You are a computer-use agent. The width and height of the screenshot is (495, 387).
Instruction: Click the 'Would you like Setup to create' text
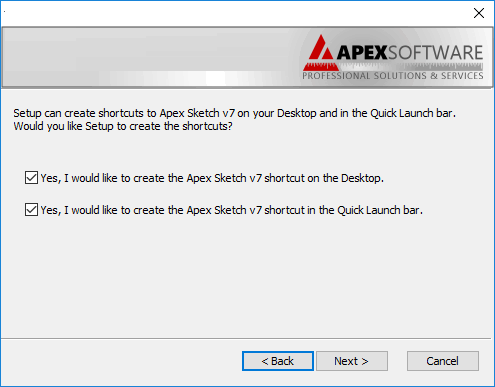[x=87, y=126]
